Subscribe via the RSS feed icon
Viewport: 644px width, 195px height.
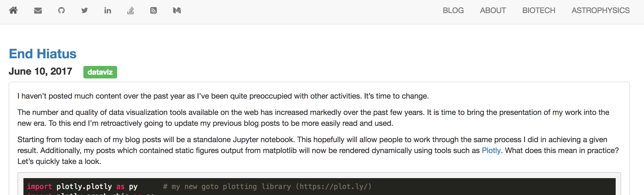click(153, 10)
